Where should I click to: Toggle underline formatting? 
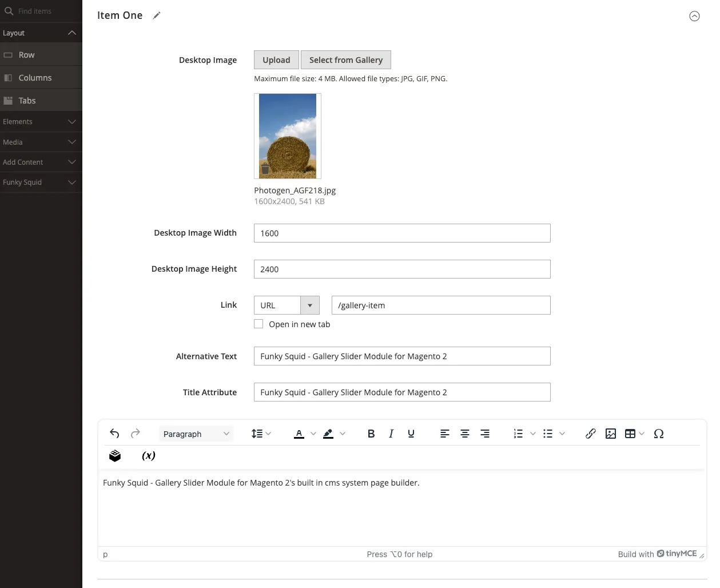click(411, 434)
